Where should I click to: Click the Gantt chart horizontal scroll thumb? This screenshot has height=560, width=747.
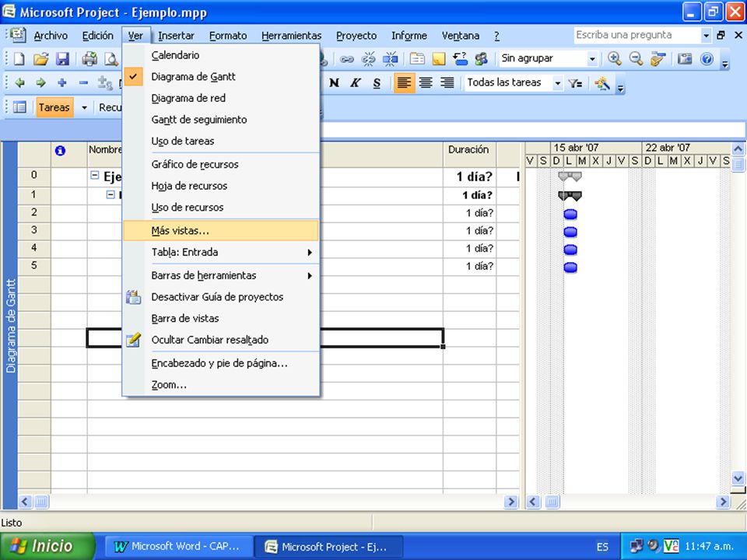pos(552,502)
